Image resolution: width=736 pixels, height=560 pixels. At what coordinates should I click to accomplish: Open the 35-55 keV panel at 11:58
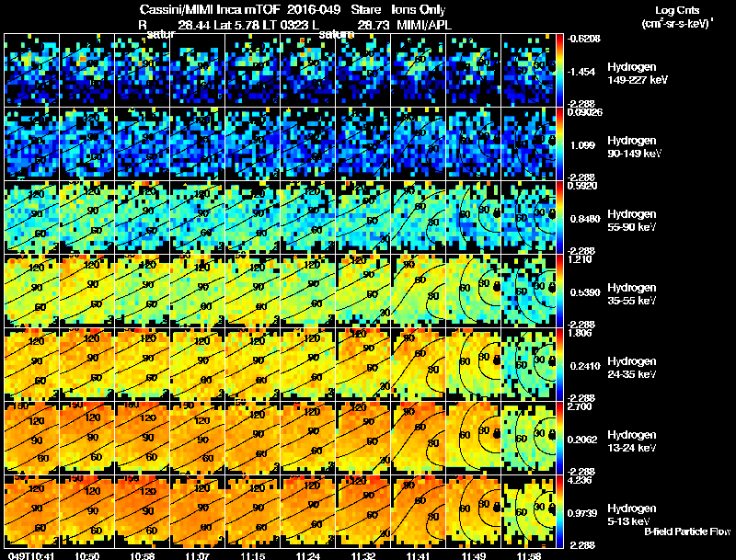tap(528, 291)
